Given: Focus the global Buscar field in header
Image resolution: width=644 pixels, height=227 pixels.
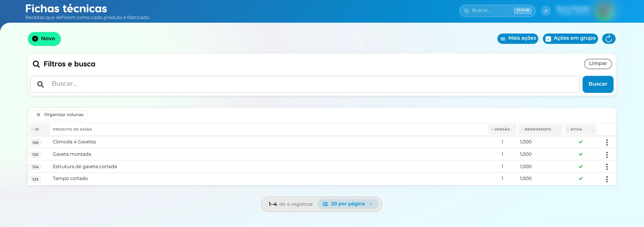Looking at the screenshot, I should (497, 11).
